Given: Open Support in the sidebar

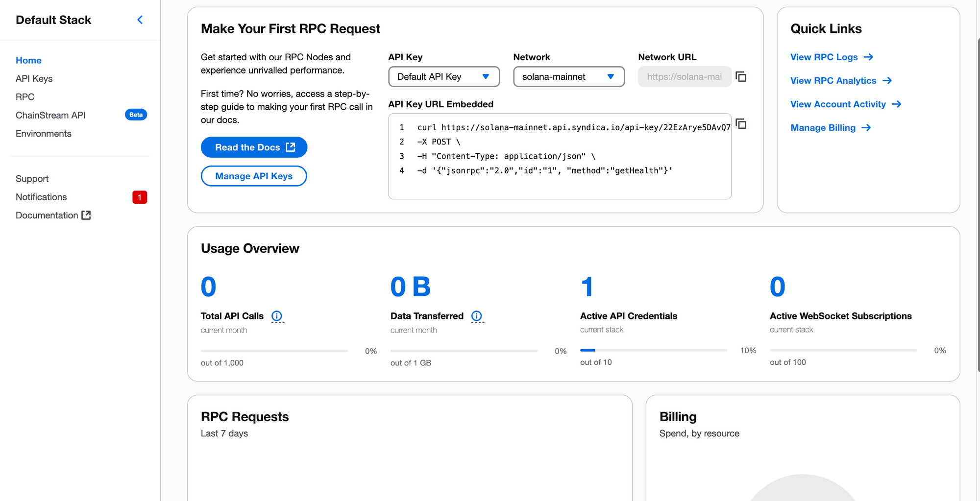Looking at the screenshot, I should [x=32, y=179].
